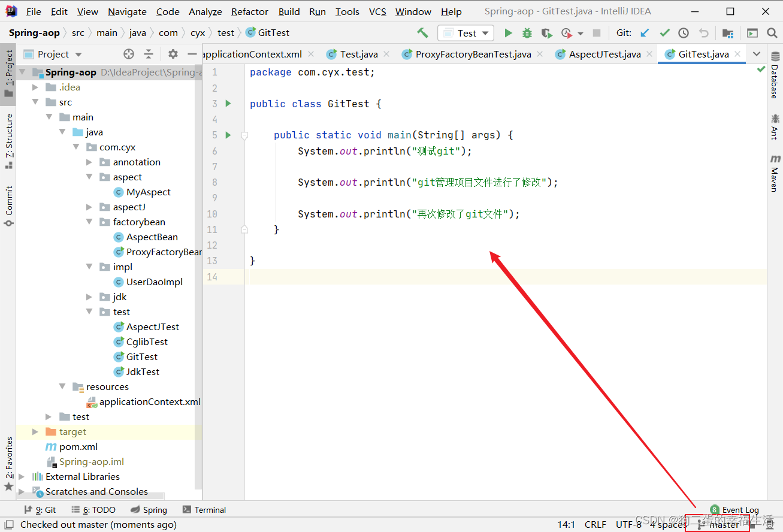Click the Git rollback arrow
The height and width of the screenshot is (532, 783).
tap(704, 33)
